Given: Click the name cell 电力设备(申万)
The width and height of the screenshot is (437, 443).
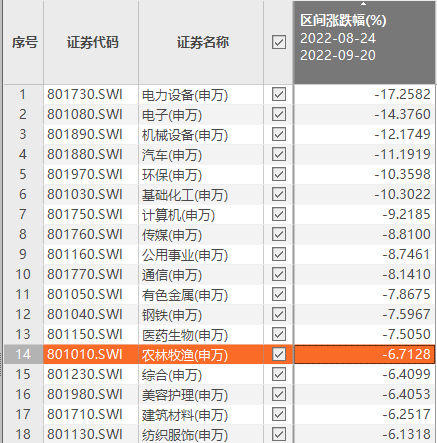Looking at the screenshot, I should tap(201, 94).
